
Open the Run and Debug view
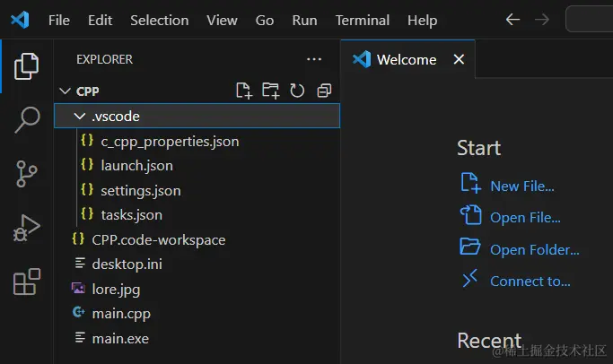[x=27, y=228]
